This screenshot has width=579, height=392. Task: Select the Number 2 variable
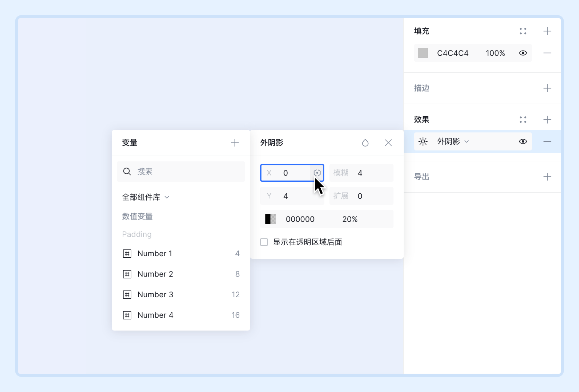[181, 274]
